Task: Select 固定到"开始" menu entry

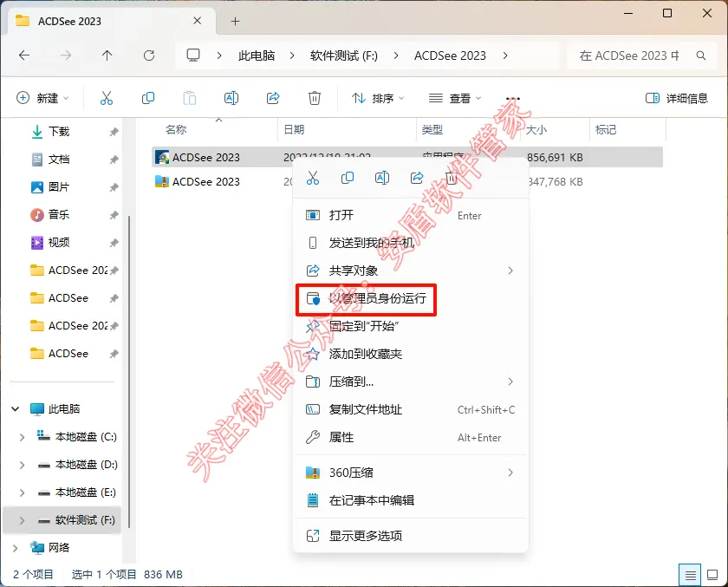Action: coord(411,327)
